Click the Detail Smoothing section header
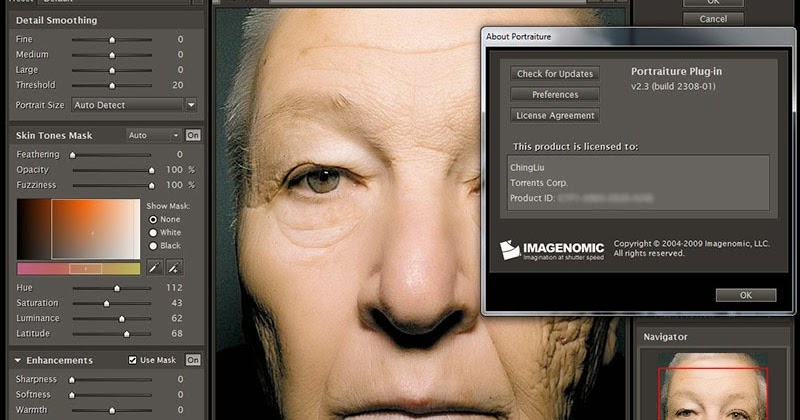 56,20
